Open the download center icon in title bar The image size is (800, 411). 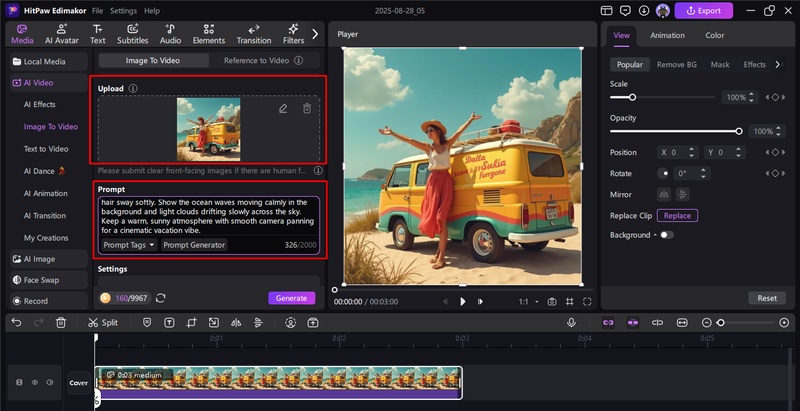coord(644,11)
